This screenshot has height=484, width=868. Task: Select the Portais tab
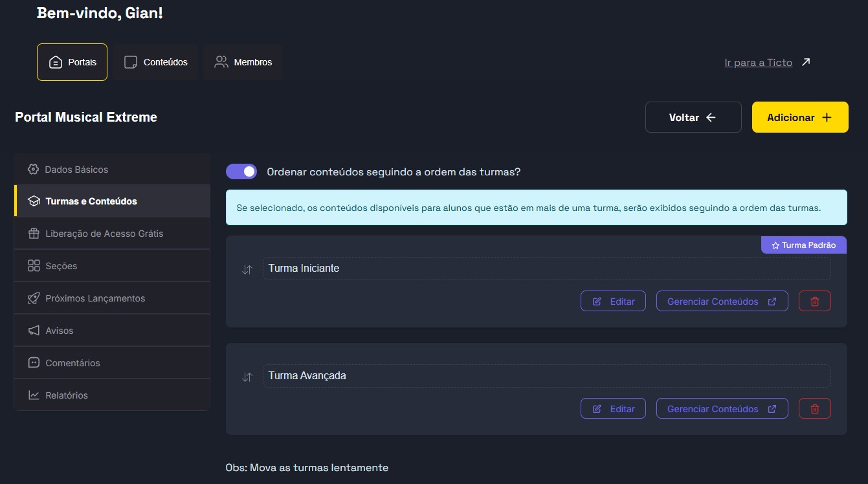click(72, 62)
